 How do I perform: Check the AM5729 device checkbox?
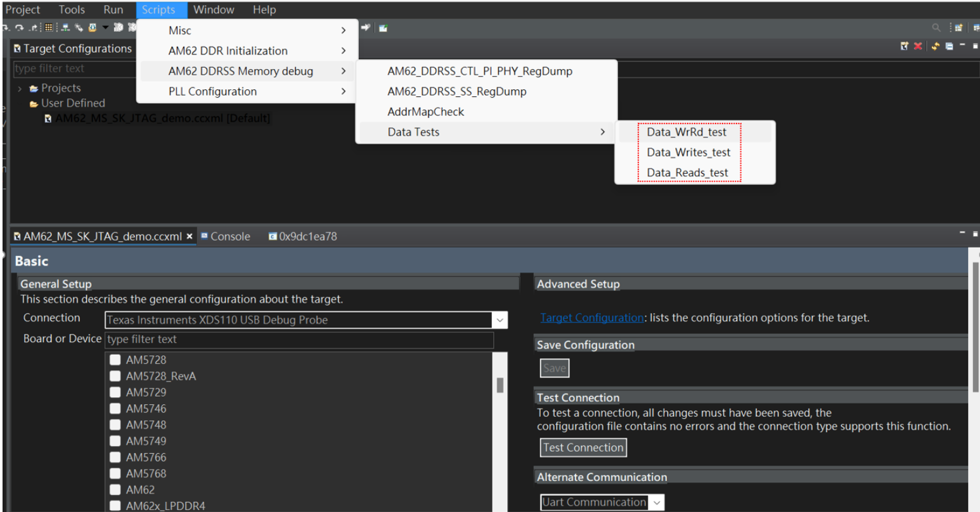coord(115,392)
